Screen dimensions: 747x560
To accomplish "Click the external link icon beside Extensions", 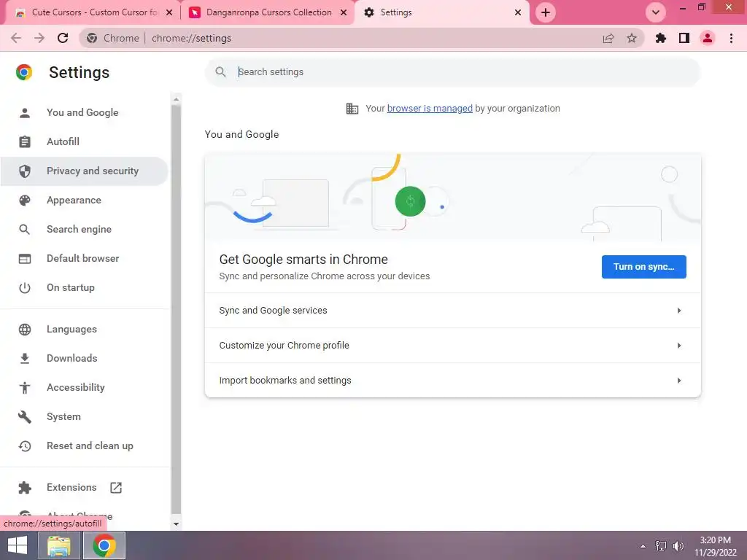I will (x=116, y=487).
